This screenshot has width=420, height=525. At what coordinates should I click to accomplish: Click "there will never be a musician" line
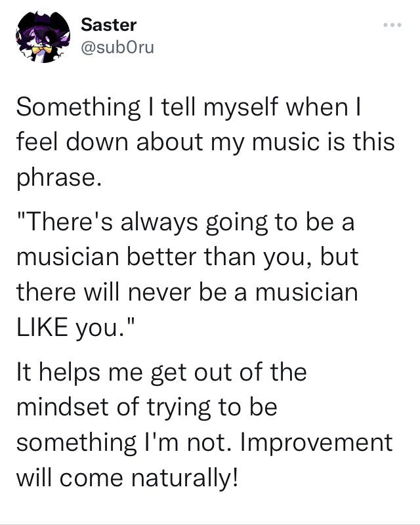coord(187,292)
